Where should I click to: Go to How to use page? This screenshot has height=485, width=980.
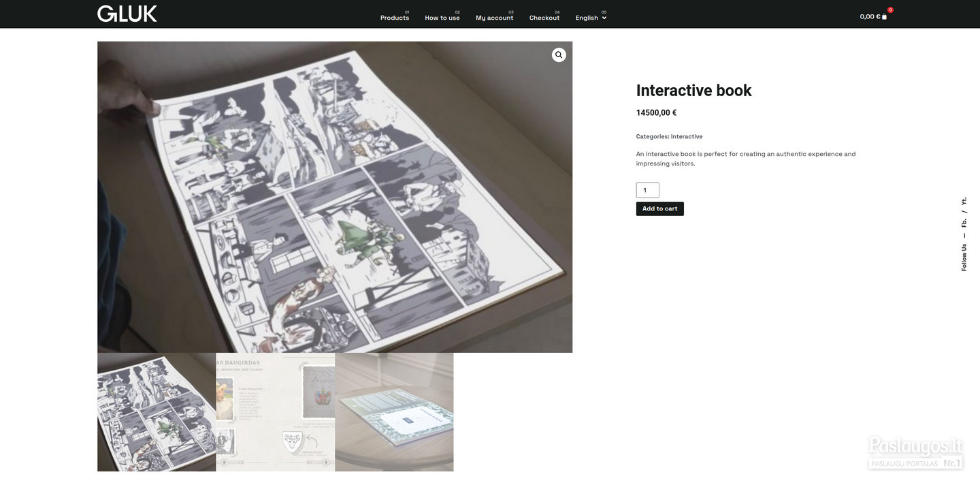point(442,18)
